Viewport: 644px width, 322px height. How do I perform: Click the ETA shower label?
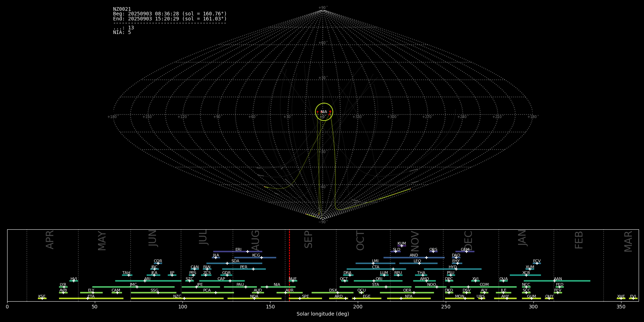[91, 297]
